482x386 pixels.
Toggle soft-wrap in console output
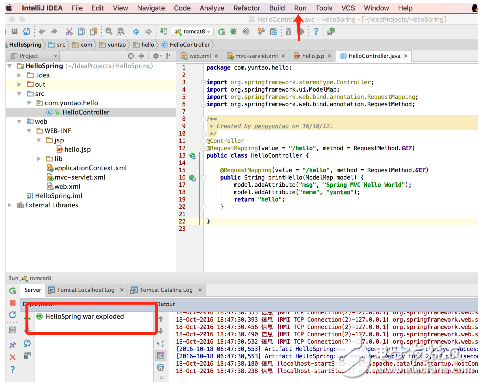(x=161, y=343)
